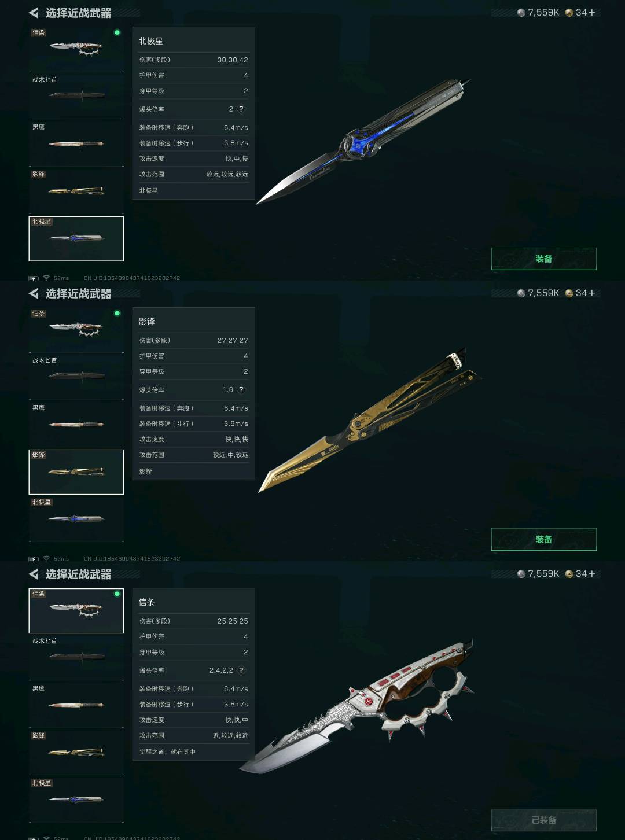
Task: Open headshot multiplier help showing value 2
Action: click(x=241, y=109)
